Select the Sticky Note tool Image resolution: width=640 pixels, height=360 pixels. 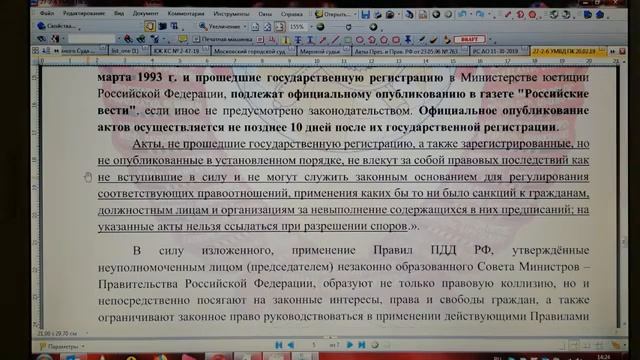[182, 39]
